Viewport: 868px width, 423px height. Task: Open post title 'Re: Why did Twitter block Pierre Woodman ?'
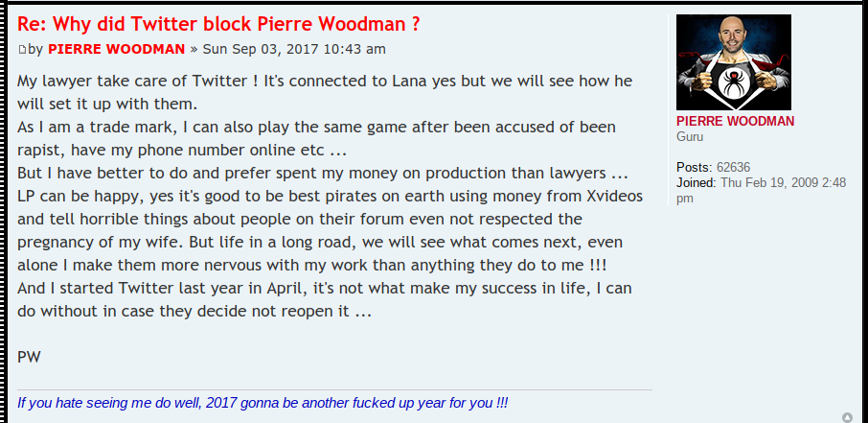point(218,24)
